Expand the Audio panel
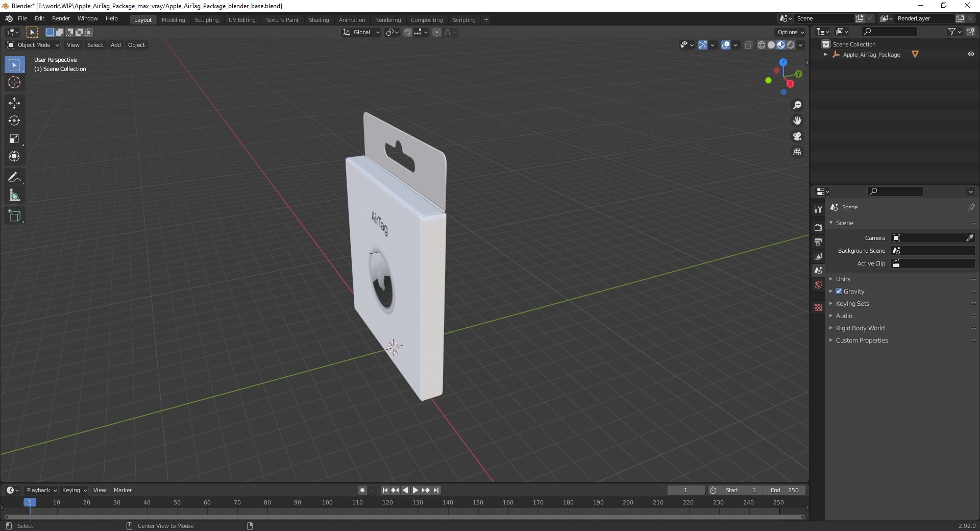The height and width of the screenshot is (531, 980). [x=844, y=316]
